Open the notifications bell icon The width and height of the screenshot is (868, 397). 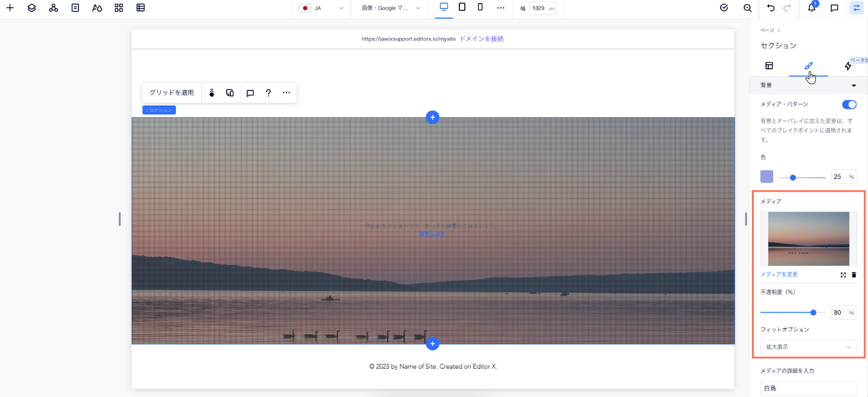[812, 8]
